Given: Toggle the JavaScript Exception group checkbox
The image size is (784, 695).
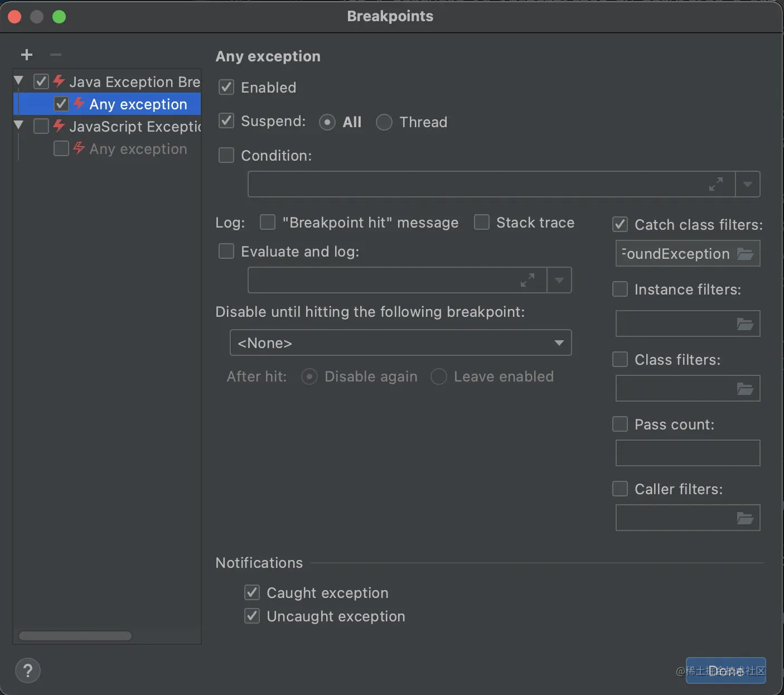Looking at the screenshot, I should (41, 126).
